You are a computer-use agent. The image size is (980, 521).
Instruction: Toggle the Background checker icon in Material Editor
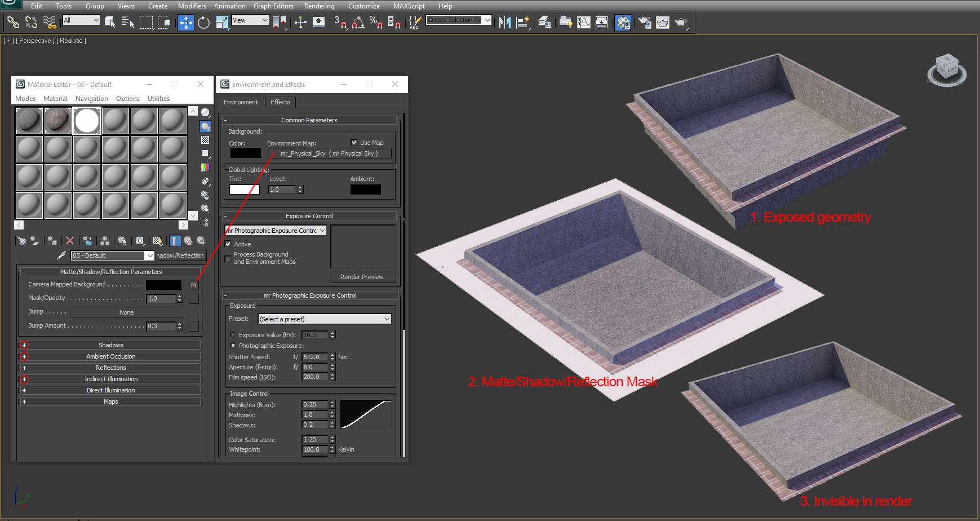205,140
